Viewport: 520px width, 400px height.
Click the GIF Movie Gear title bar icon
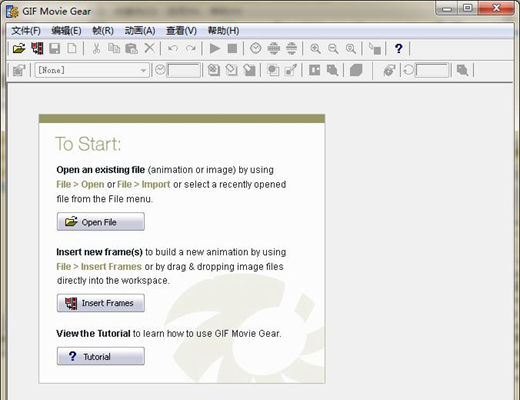[x=12, y=11]
